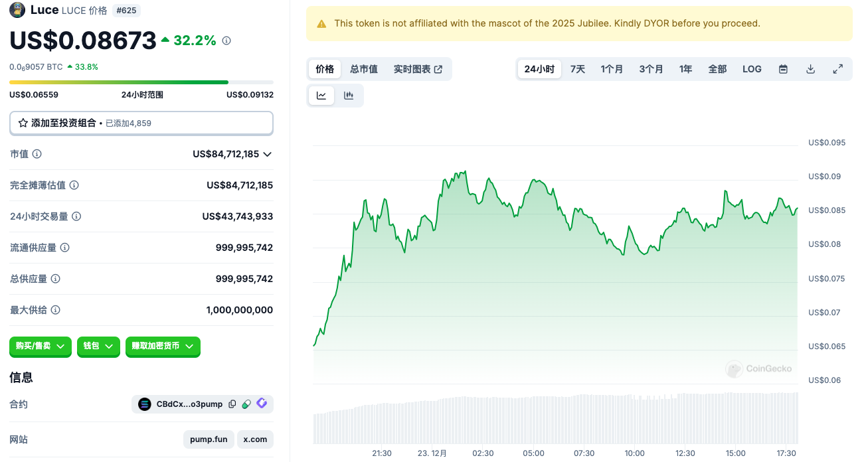Open the 赚取加密货币 dropdown
868x462 pixels.
pos(163,346)
